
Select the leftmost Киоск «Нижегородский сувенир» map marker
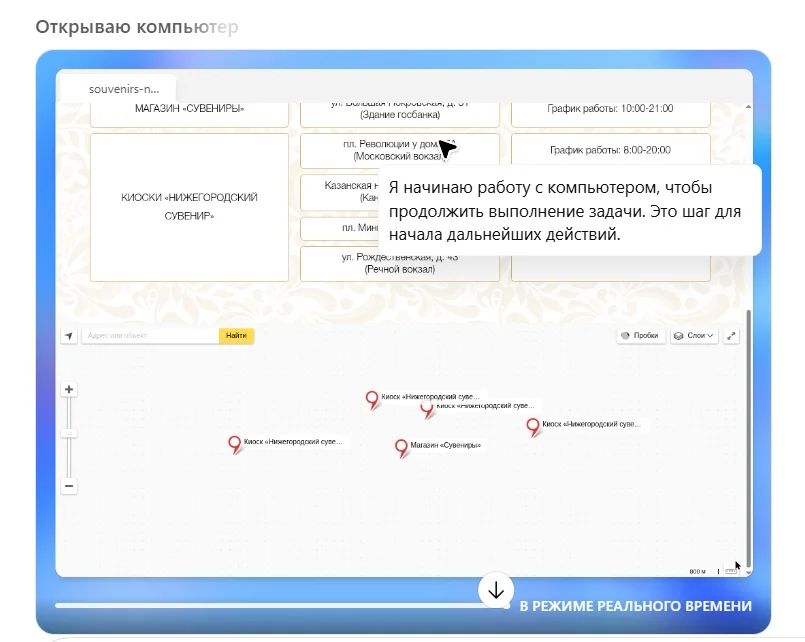(x=235, y=442)
